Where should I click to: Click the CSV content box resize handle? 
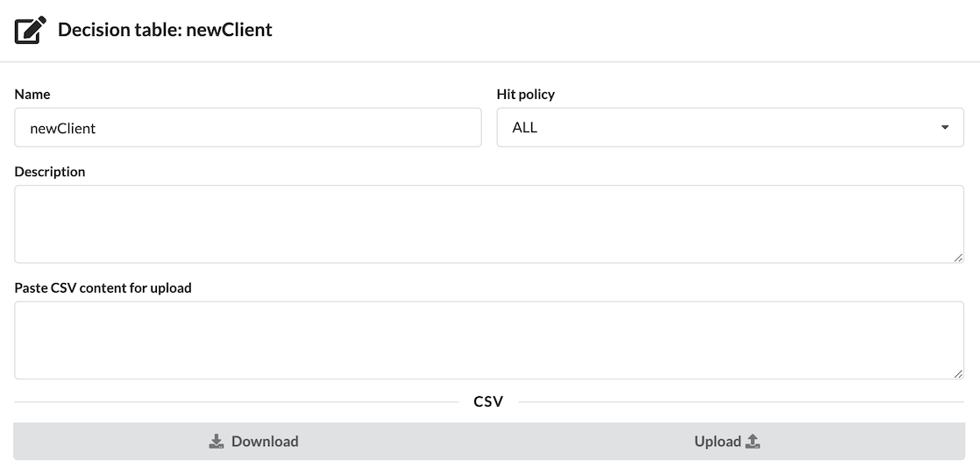pyautogui.click(x=958, y=373)
